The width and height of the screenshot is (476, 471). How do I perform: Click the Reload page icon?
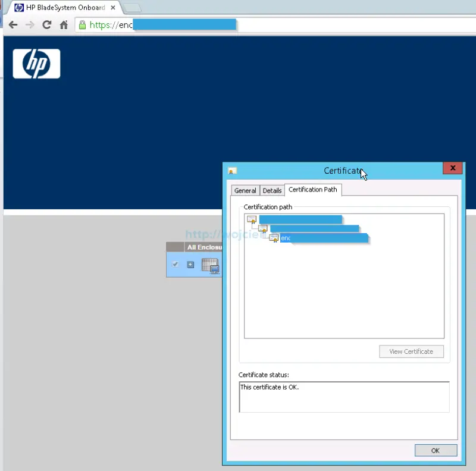tap(46, 25)
